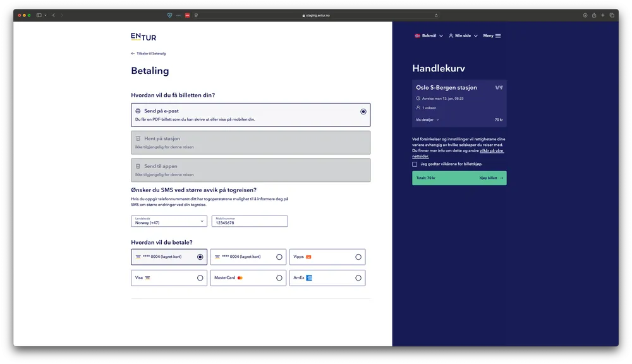This screenshot has width=632, height=364.
Task: Click the Safari sidebar toggle icon
Action: pyautogui.click(x=39, y=15)
